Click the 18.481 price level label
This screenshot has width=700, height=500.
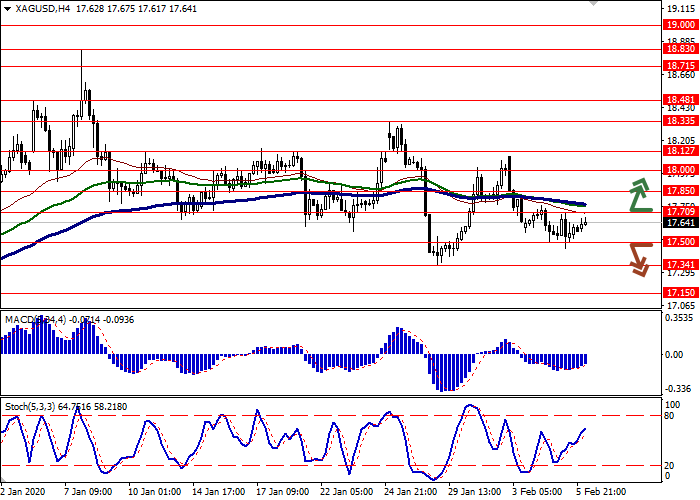[680, 99]
